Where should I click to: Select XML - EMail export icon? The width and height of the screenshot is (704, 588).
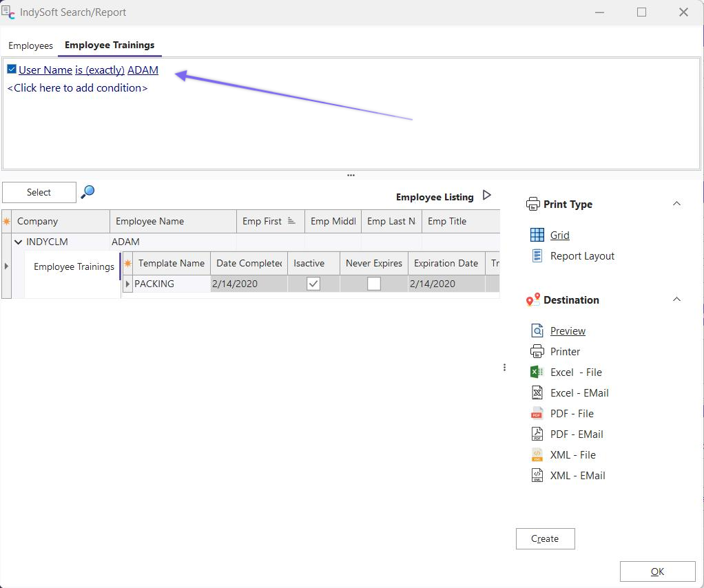coord(537,475)
